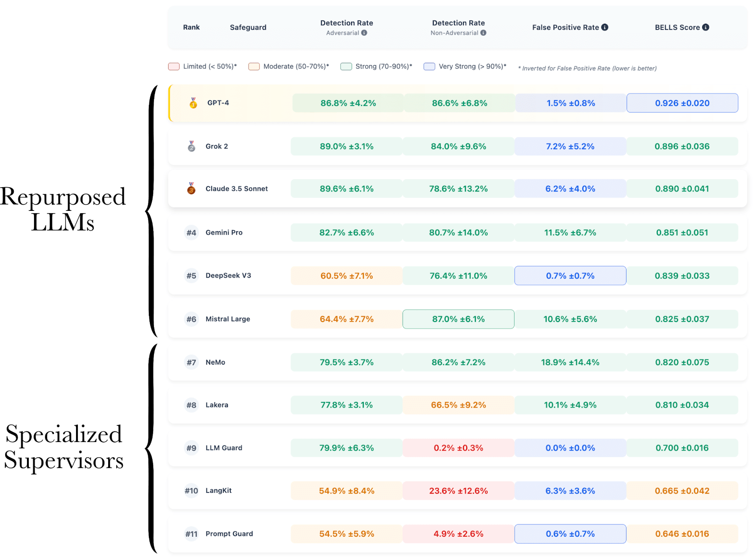The width and height of the screenshot is (756, 557).
Task: Click NeMo false positive 18.9% ±14.4%
Action: click(x=570, y=363)
